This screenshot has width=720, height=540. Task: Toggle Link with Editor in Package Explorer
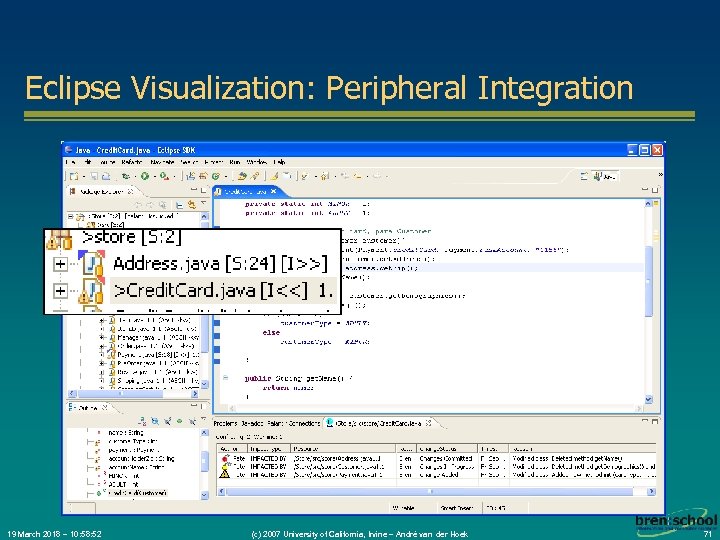[191, 205]
